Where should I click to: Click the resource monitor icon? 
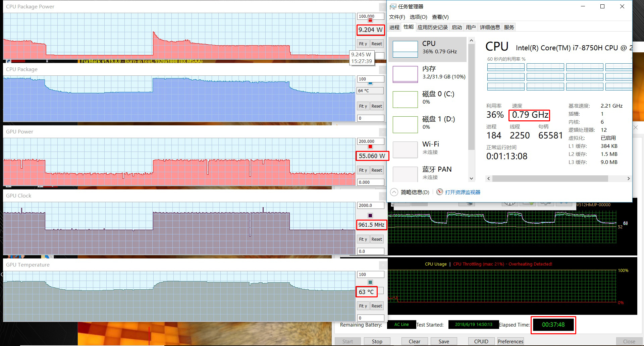(x=439, y=192)
